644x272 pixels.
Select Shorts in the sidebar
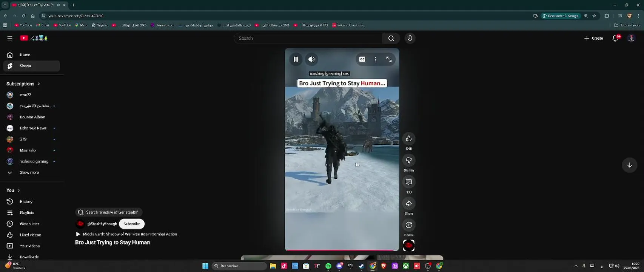(32, 66)
